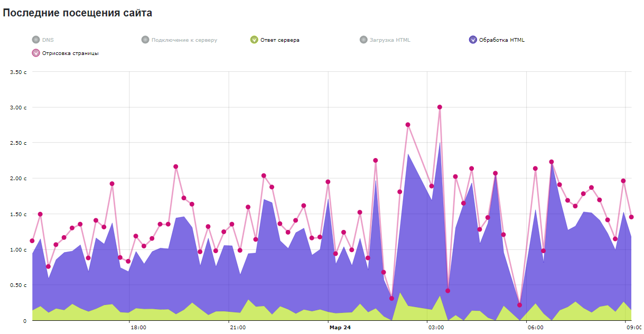Select the lowest pink data point before 06:00
This screenshot has width=644, height=334.
tap(519, 305)
